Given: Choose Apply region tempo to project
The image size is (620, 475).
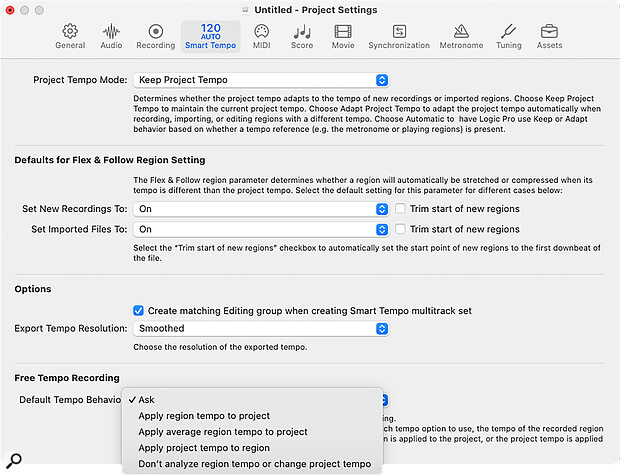Looking at the screenshot, I should pyautogui.click(x=204, y=415).
